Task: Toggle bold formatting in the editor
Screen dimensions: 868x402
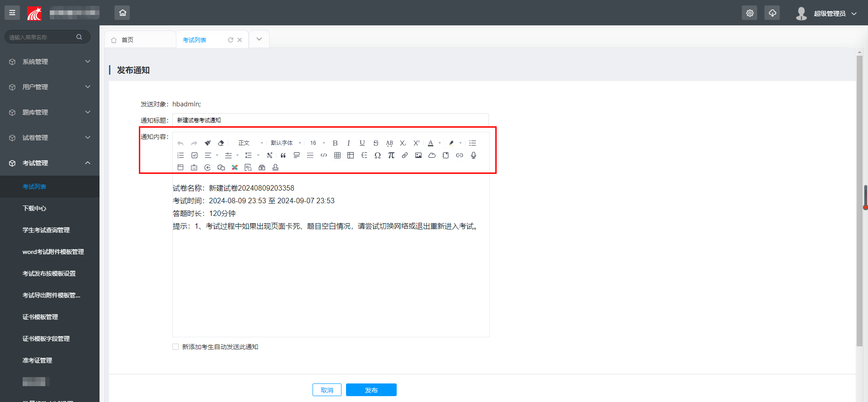Action: point(335,143)
